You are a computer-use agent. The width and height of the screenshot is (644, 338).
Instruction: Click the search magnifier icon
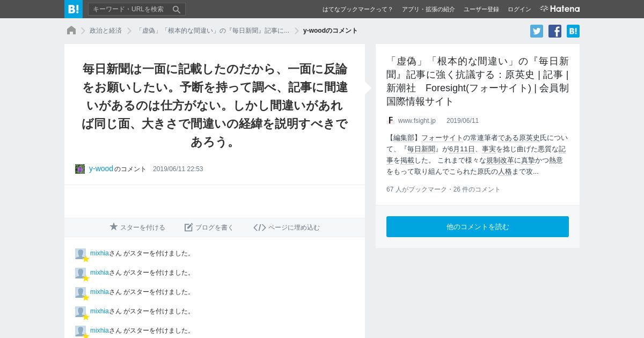pos(177,9)
